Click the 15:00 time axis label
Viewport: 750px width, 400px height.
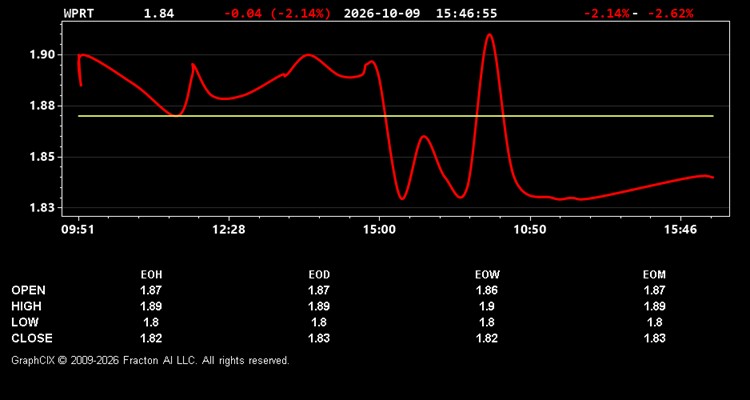tap(379, 230)
